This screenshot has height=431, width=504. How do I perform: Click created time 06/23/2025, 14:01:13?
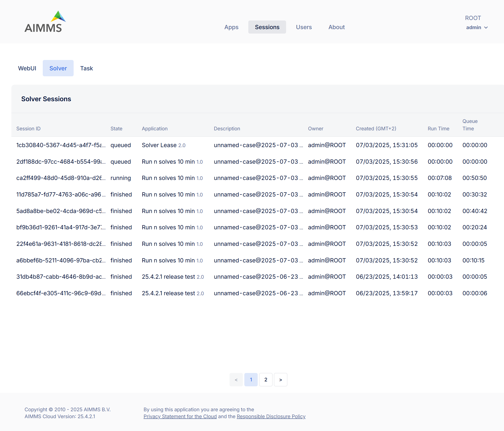pyautogui.click(x=387, y=277)
